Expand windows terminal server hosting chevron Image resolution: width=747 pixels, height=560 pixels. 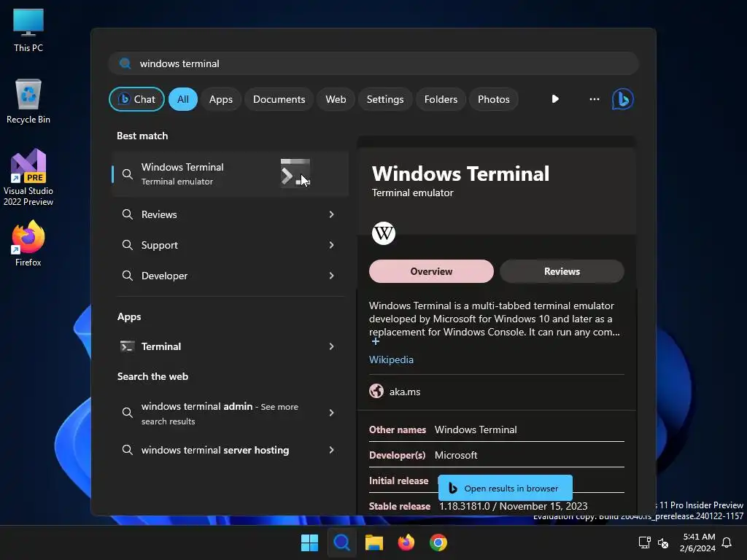click(332, 450)
